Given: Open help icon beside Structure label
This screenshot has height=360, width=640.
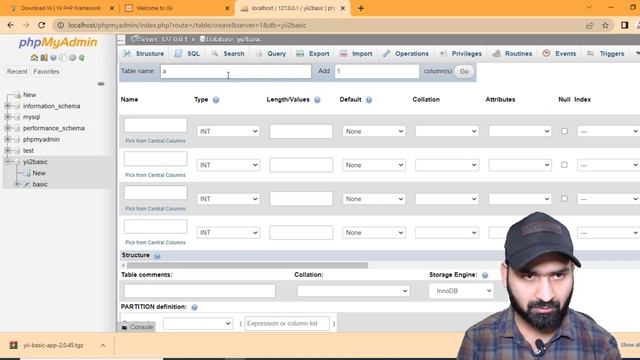Looking at the screenshot, I should pos(157,256).
